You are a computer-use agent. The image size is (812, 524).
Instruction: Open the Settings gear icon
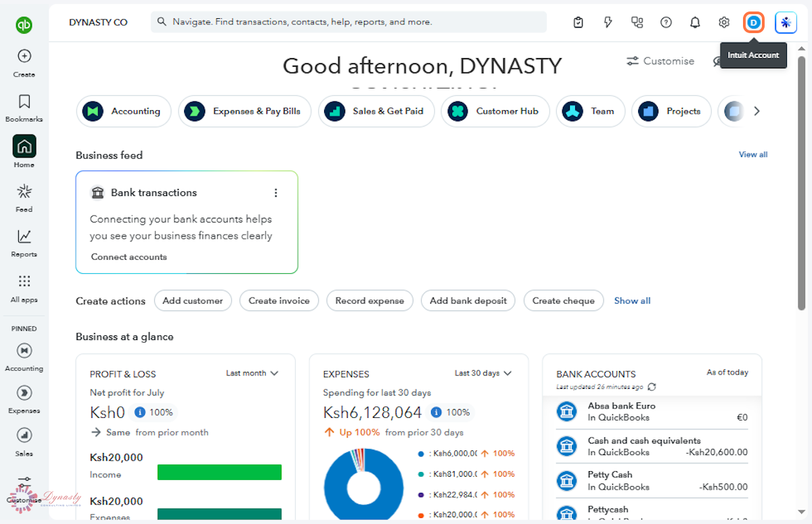724,22
